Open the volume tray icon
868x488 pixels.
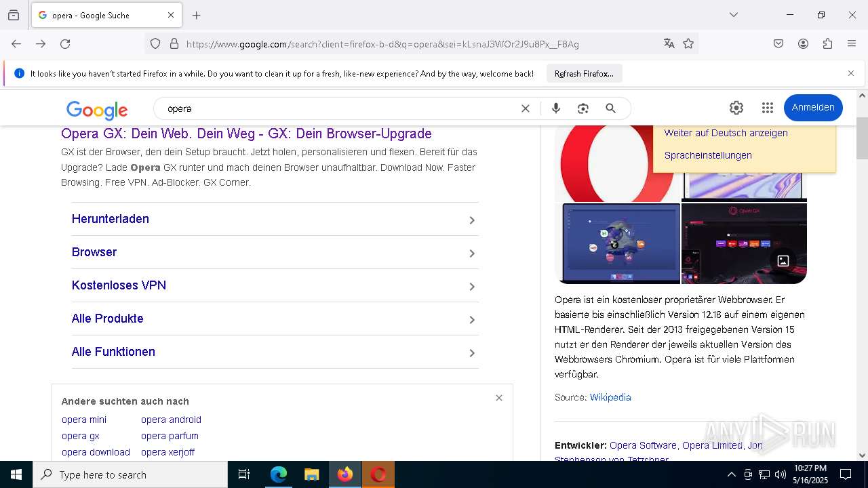click(x=781, y=474)
